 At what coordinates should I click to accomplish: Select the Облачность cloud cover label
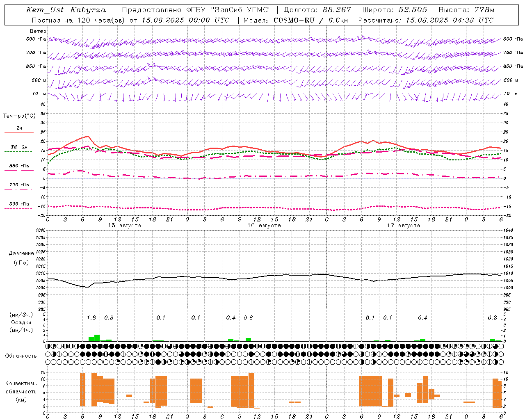[x=21, y=356]
